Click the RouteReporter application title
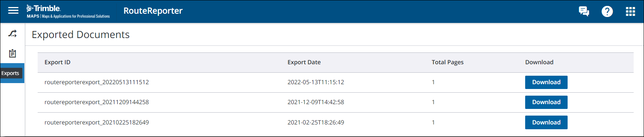644x137 pixels. coord(153,11)
